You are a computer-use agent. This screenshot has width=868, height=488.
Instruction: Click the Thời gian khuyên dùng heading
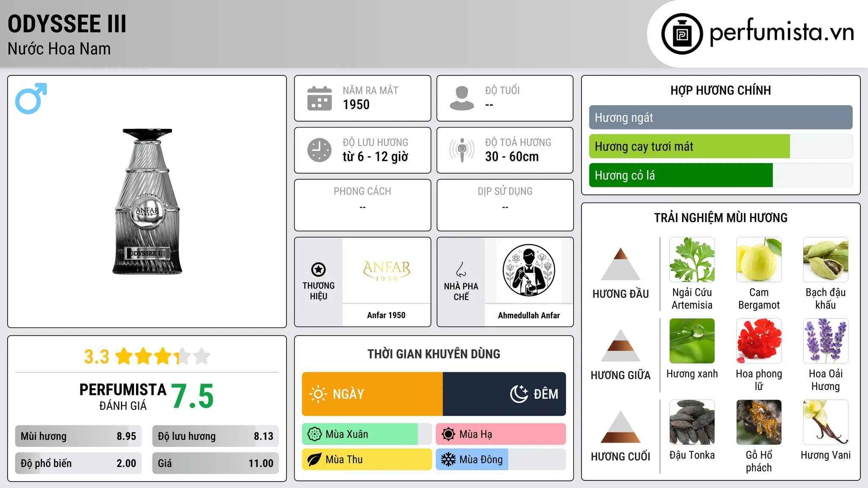pos(434,354)
